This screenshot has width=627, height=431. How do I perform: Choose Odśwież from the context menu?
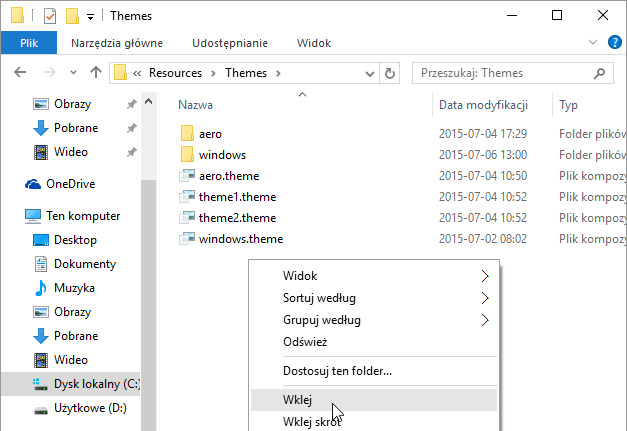coord(374,342)
